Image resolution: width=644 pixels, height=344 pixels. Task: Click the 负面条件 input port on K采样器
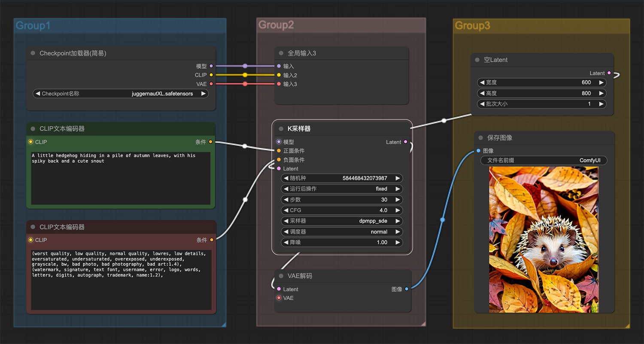click(x=279, y=160)
